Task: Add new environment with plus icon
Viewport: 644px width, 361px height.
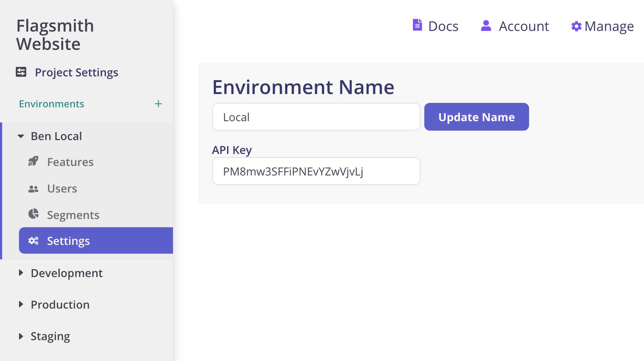Action: pos(158,104)
